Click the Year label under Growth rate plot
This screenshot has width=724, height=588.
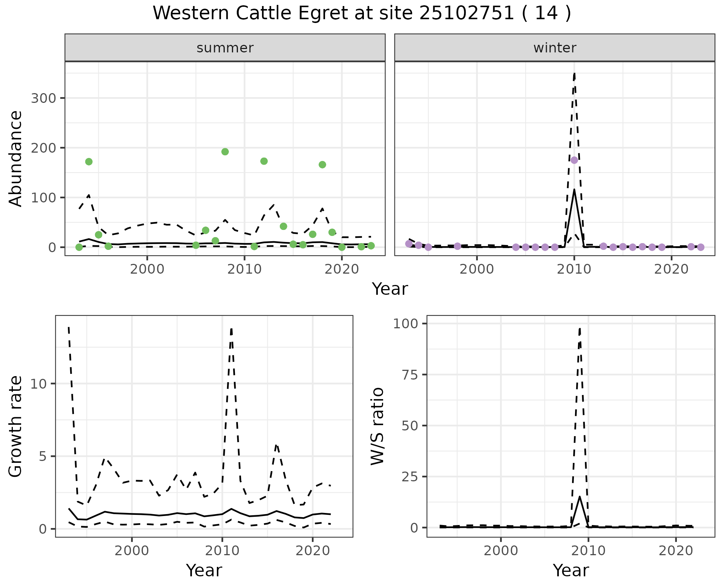click(204, 570)
